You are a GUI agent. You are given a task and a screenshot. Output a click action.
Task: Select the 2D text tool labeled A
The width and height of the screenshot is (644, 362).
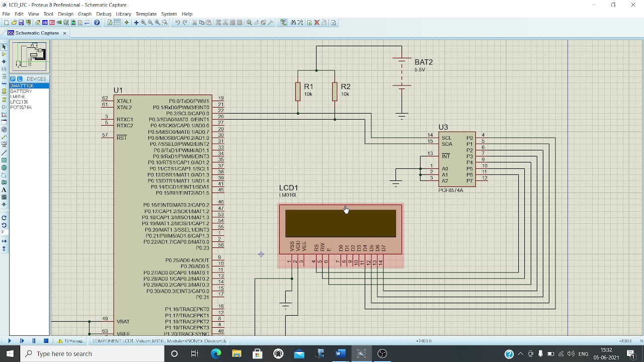(4, 190)
